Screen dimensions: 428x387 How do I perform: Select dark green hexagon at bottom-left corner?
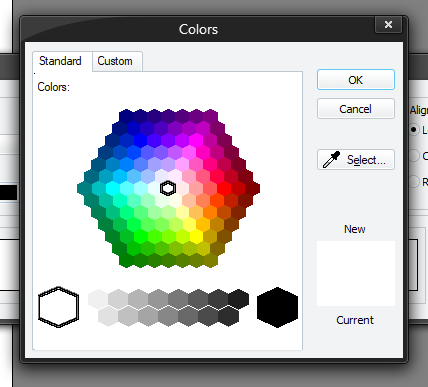[126, 260]
